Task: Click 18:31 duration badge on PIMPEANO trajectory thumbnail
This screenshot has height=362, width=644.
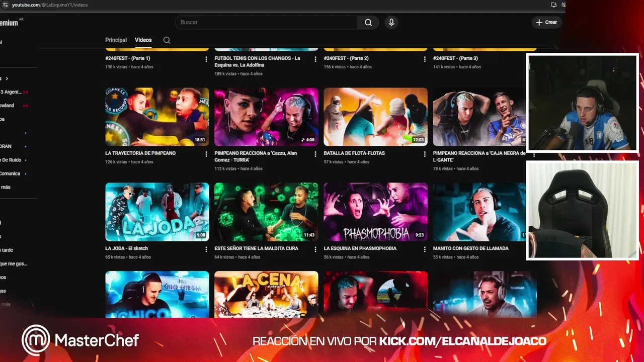Action: 200,140
